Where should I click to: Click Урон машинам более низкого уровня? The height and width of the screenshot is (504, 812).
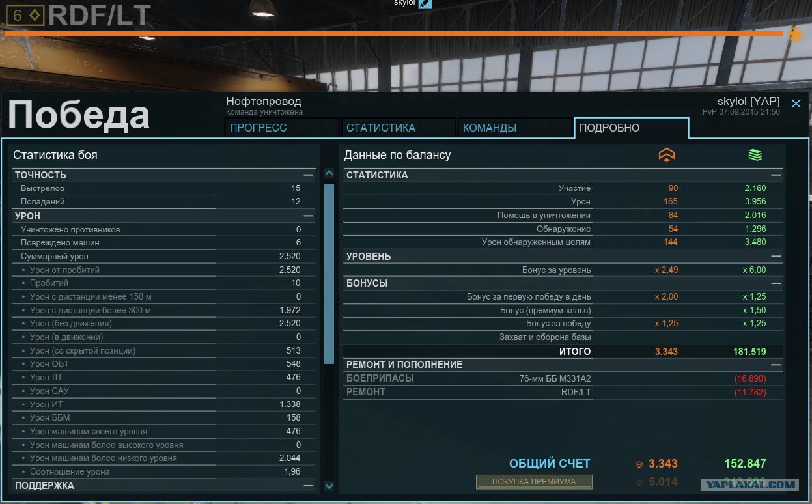click(x=163, y=458)
